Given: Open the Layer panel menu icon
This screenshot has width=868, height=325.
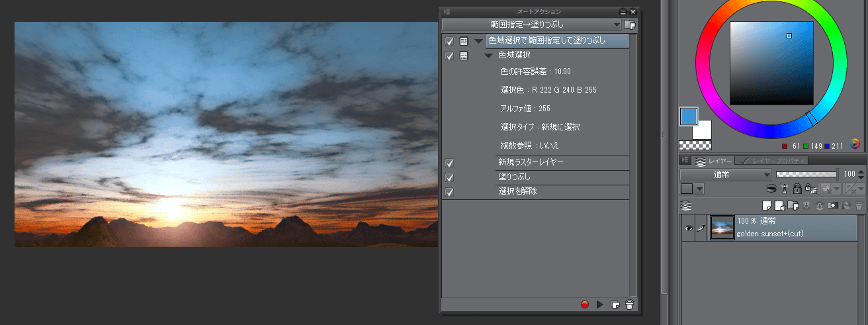Looking at the screenshot, I should coord(685,160).
